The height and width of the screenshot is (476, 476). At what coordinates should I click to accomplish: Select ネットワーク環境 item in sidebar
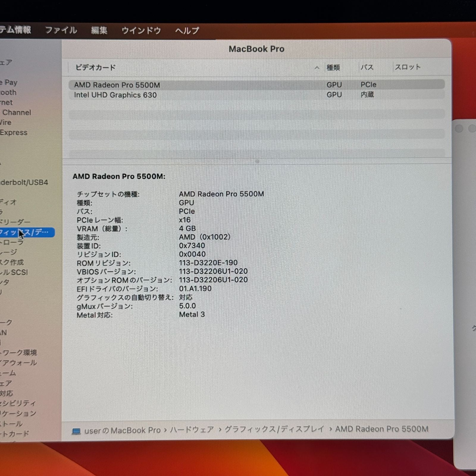click(18, 353)
